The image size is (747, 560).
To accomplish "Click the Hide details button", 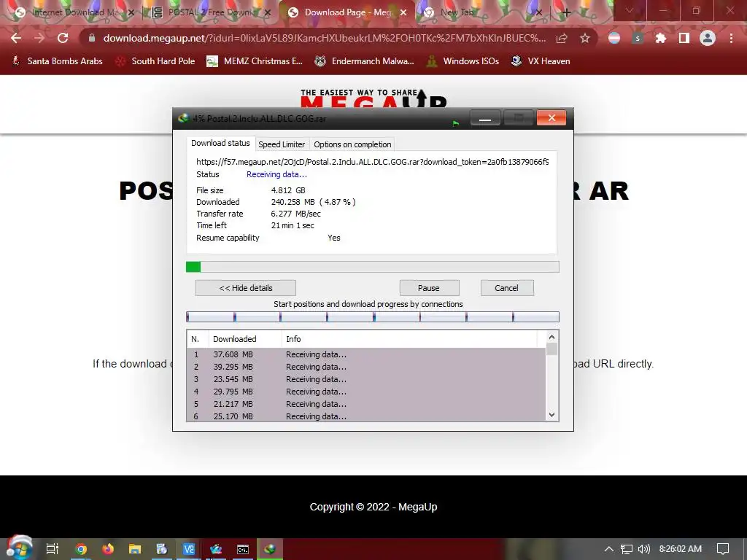I will click(x=246, y=287).
